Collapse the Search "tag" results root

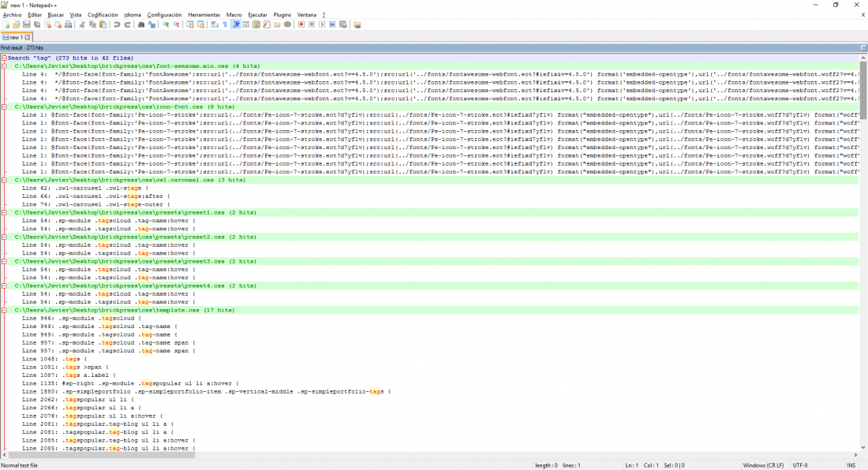pos(4,58)
